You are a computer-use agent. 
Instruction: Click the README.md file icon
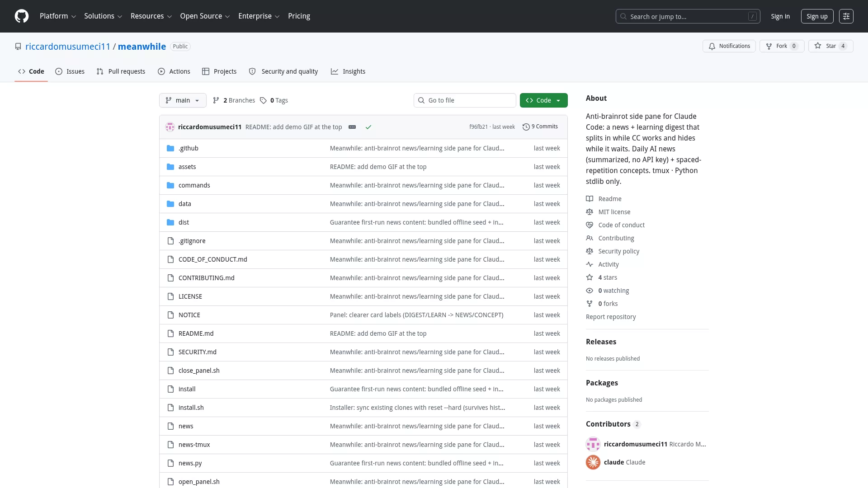pos(170,333)
